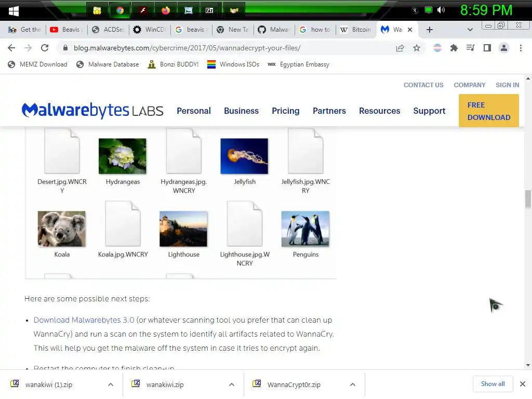
Task: Open the Support navigation menu
Action: (429, 111)
